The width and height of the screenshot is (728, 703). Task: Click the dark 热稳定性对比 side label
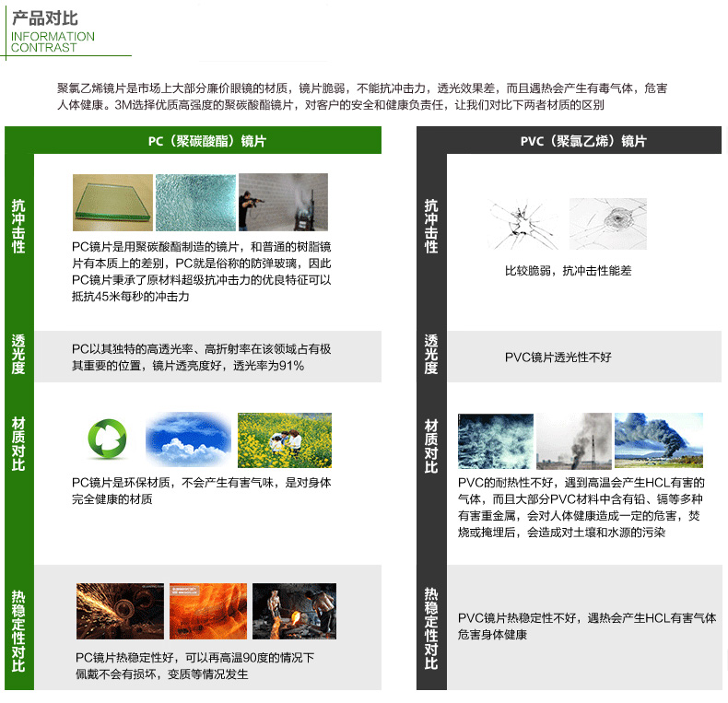pyautogui.click(x=431, y=628)
